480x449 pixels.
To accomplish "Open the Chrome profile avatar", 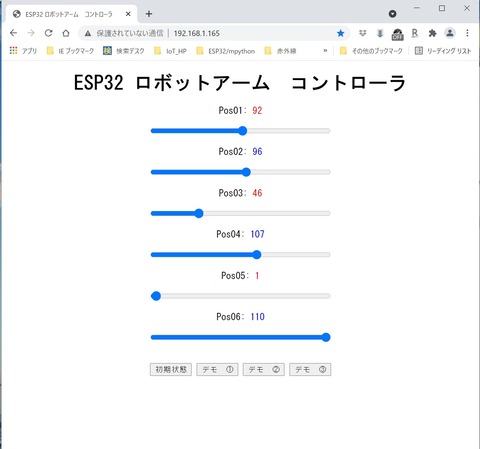I will point(450,33).
